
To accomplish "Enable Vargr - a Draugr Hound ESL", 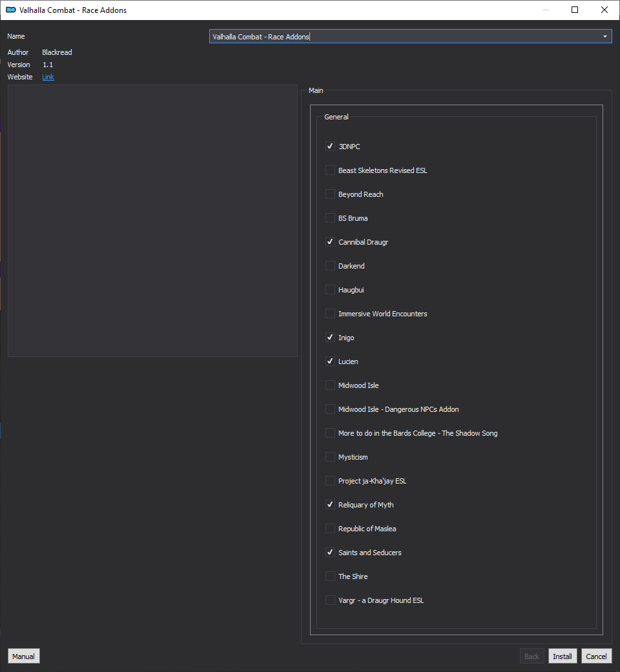I will pyautogui.click(x=330, y=600).
